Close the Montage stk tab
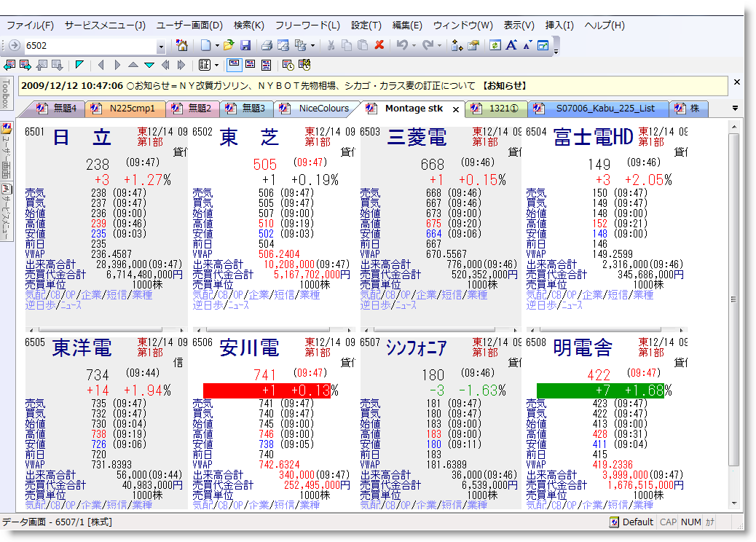The height and width of the screenshot is (542, 756). pos(456,109)
